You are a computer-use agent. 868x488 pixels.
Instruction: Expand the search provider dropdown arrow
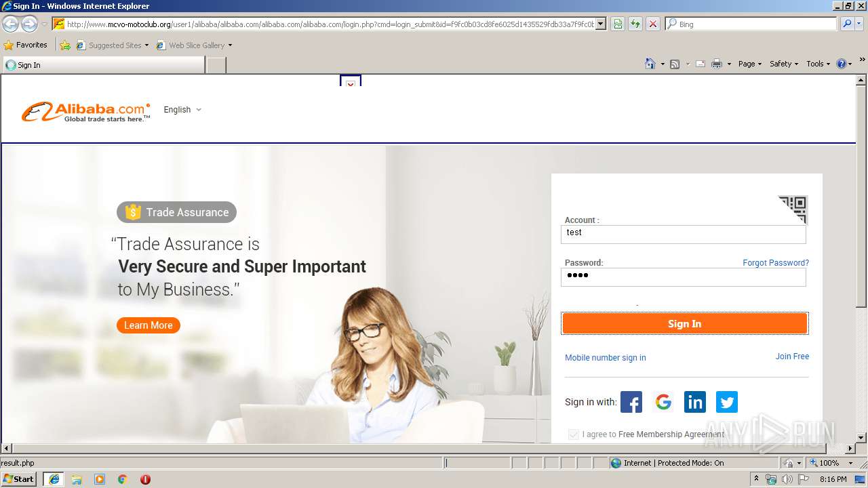point(860,24)
